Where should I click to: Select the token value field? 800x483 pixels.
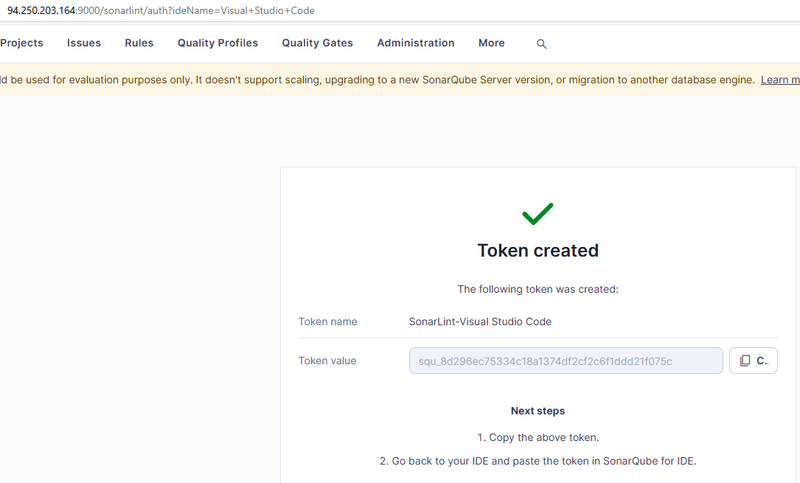566,361
